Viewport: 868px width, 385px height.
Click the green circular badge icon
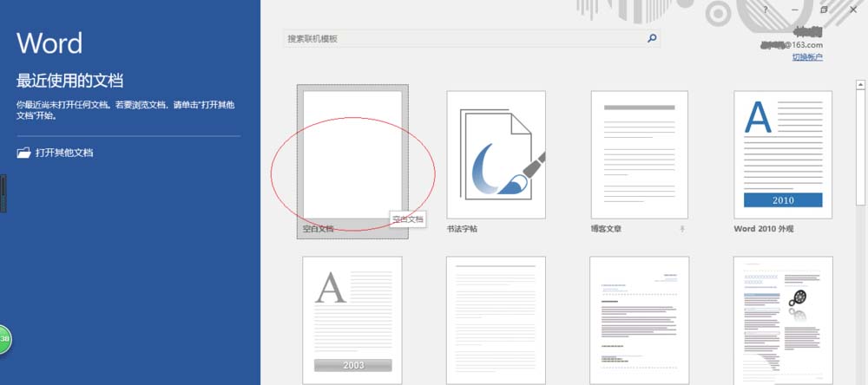(x=4, y=338)
